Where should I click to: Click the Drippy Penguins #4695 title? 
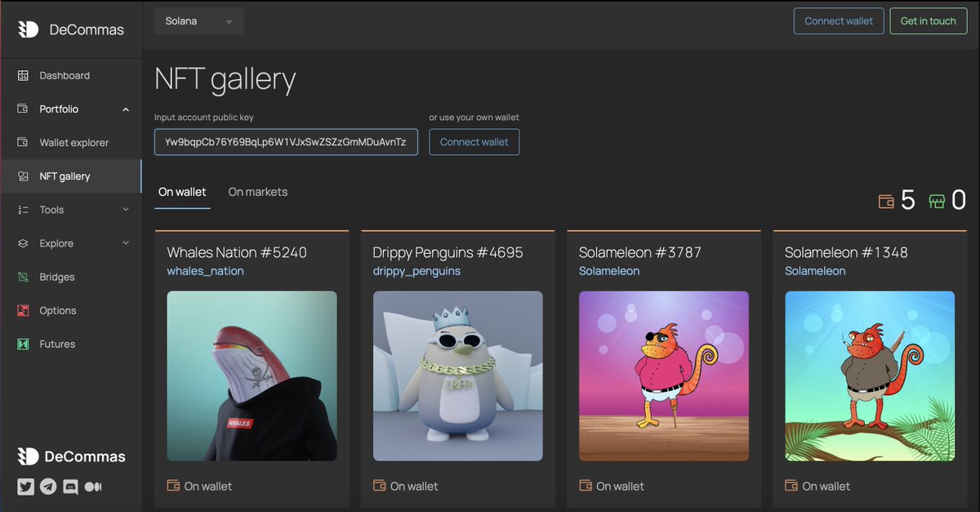point(448,252)
